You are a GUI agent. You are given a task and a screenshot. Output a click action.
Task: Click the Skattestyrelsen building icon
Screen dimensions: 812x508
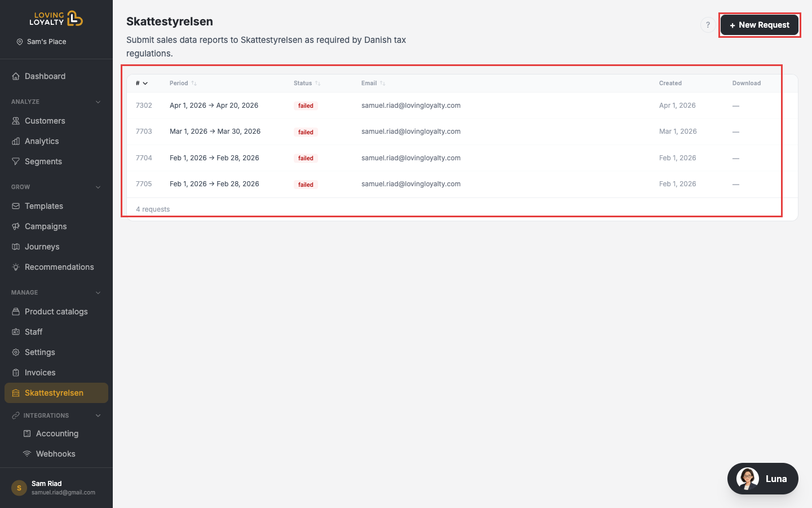pos(16,393)
